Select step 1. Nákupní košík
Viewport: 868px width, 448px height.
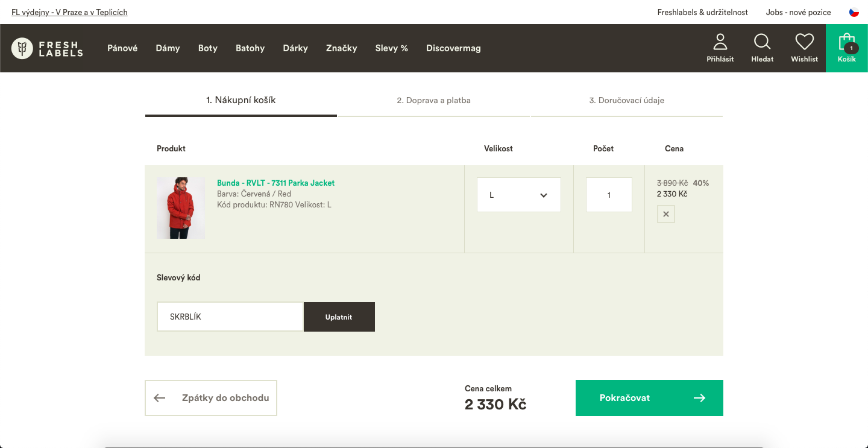tap(241, 100)
